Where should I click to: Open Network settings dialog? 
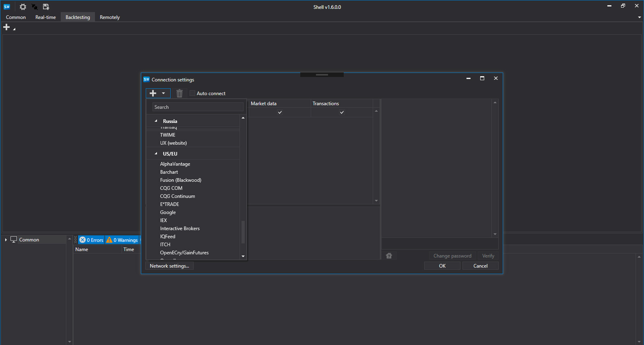(x=169, y=266)
